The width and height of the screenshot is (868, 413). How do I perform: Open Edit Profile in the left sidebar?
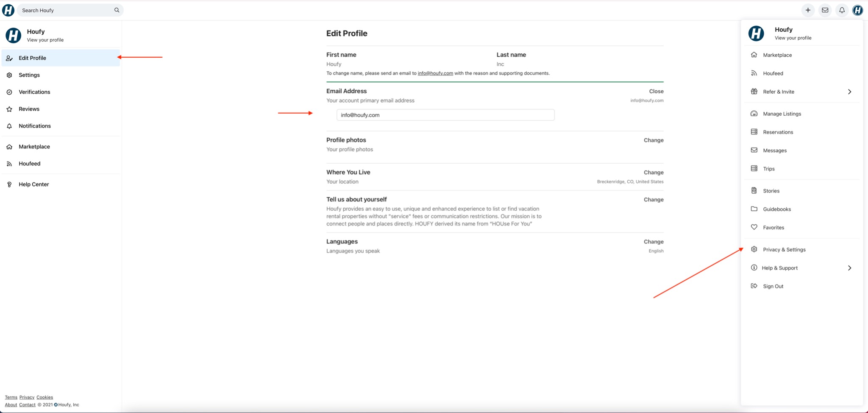61,58
